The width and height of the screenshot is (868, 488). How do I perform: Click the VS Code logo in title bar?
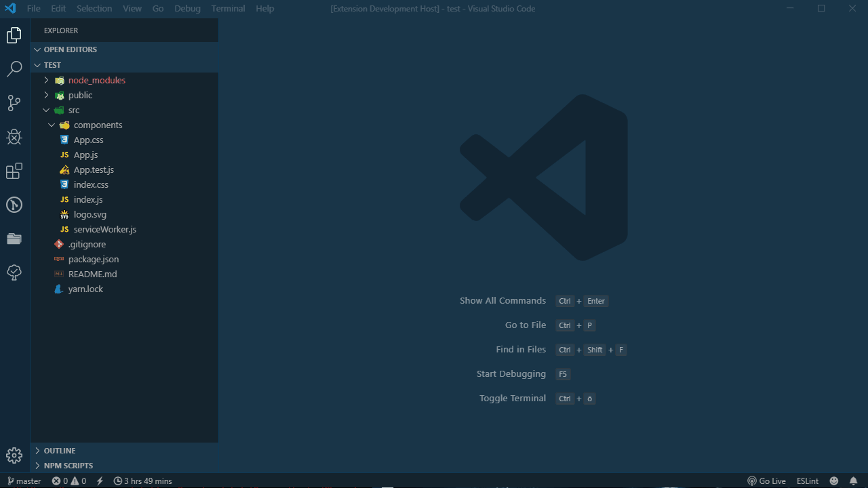10,8
